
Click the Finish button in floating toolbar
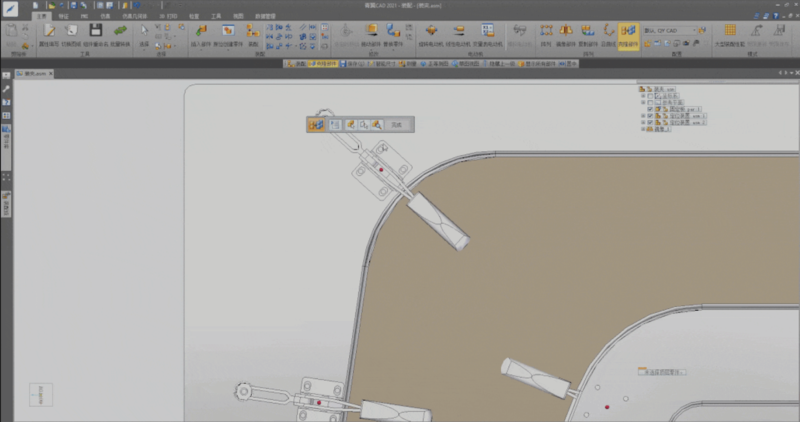click(x=397, y=124)
